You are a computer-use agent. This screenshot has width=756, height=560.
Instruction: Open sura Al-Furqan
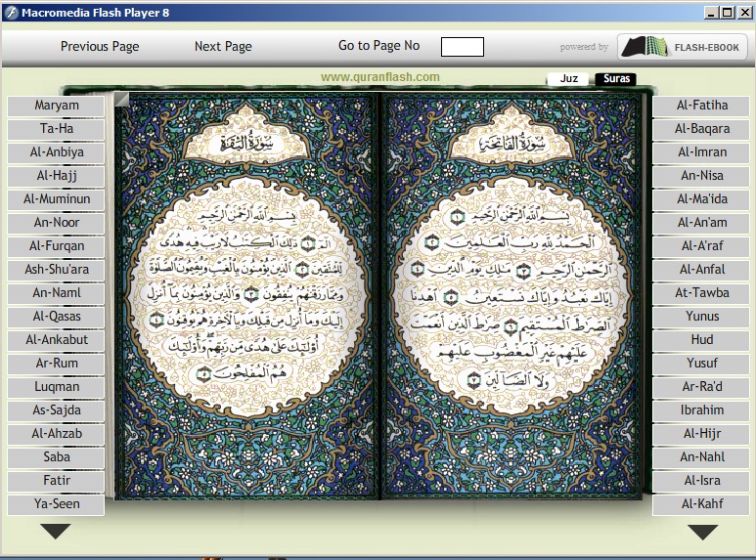(56, 246)
